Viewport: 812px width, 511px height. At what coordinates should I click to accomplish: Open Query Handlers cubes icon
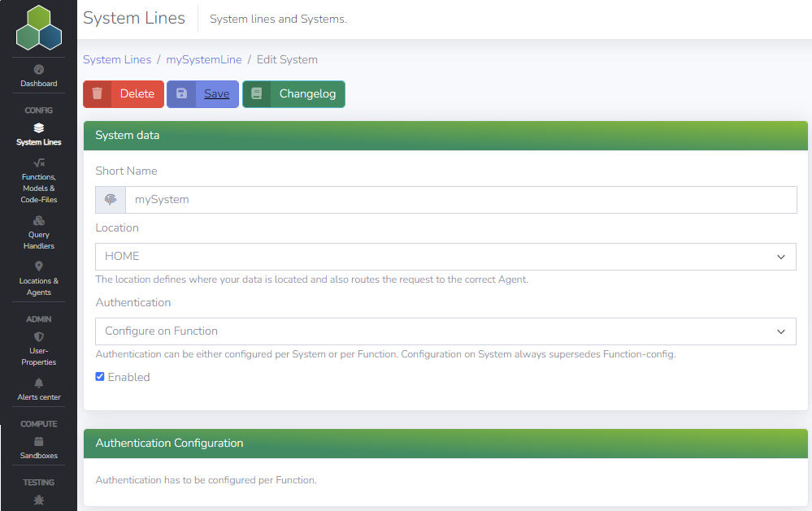click(39, 221)
